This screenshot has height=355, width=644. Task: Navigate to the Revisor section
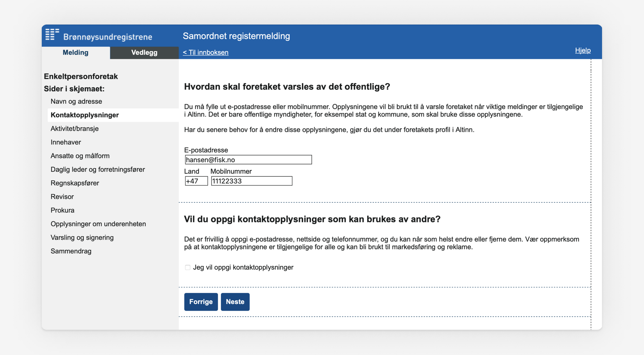click(x=62, y=196)
